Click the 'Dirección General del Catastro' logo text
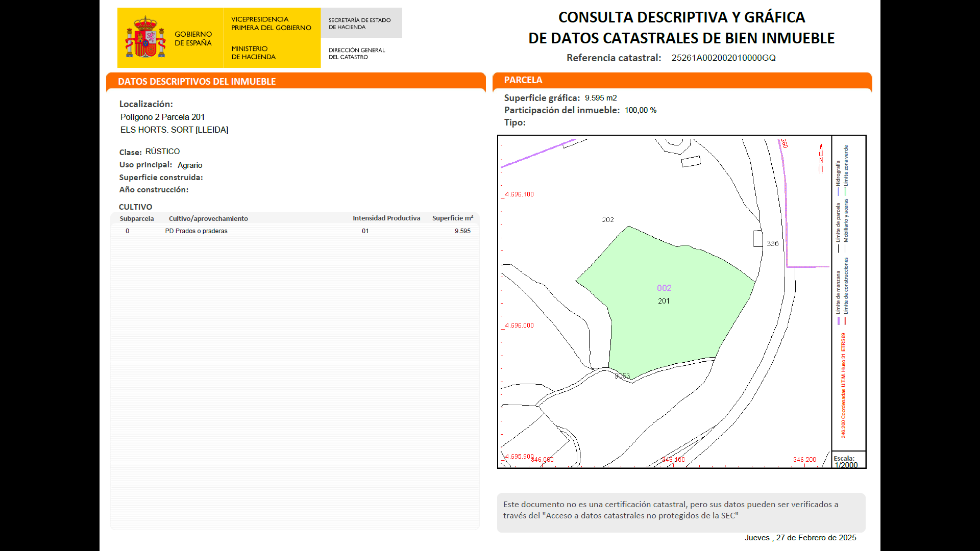The image size is (980, 551). pyautogui.click(x=356, y=54)
